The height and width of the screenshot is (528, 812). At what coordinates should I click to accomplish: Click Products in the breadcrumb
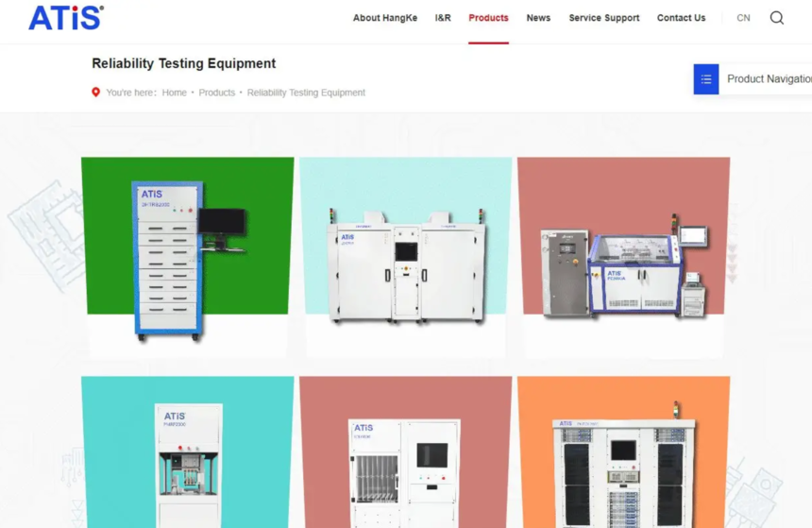(217, 93)
